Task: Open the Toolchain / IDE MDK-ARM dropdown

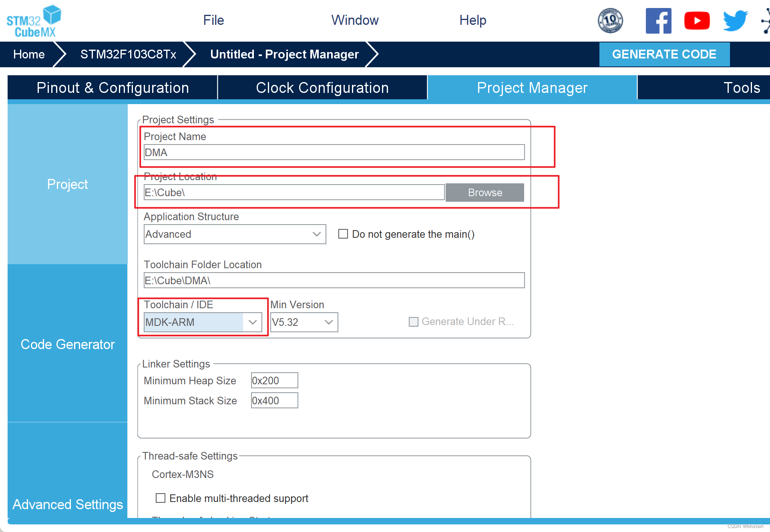Action: (x=203, y=322)
